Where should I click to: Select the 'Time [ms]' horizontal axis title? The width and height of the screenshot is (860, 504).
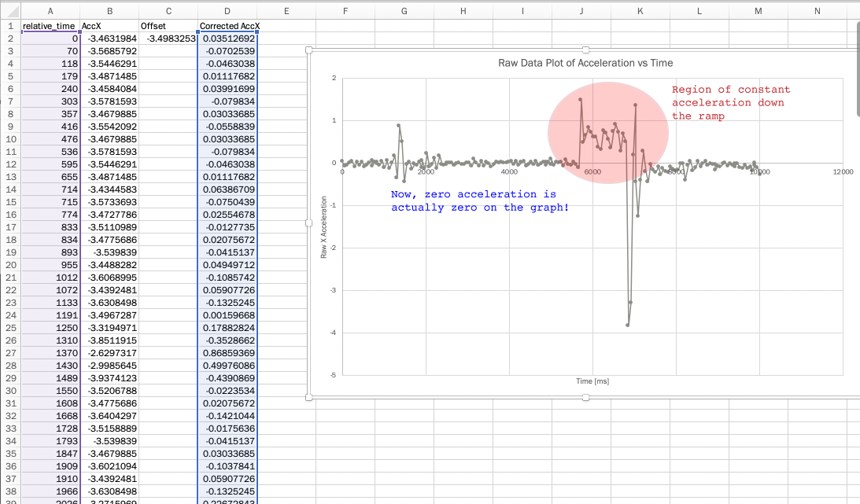coord(592,381)
